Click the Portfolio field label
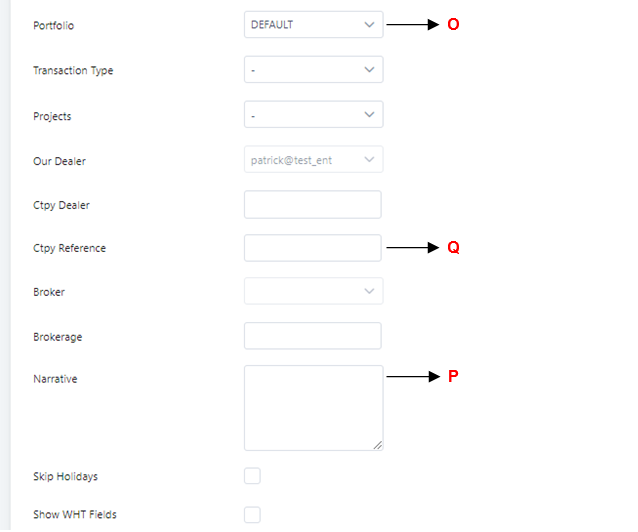Viewport: 638px width, 532px height. [53, 26]
